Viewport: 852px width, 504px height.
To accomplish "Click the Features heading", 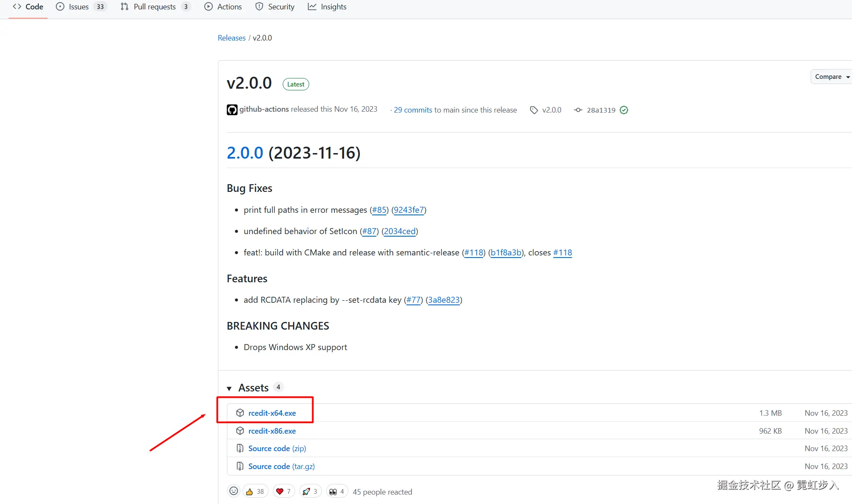I will 247,279.
